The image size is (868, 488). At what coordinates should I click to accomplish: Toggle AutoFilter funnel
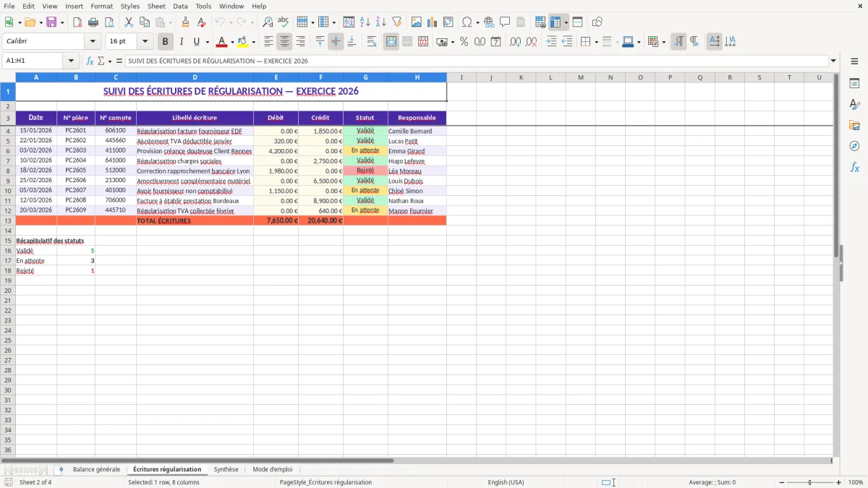(396, 22)
